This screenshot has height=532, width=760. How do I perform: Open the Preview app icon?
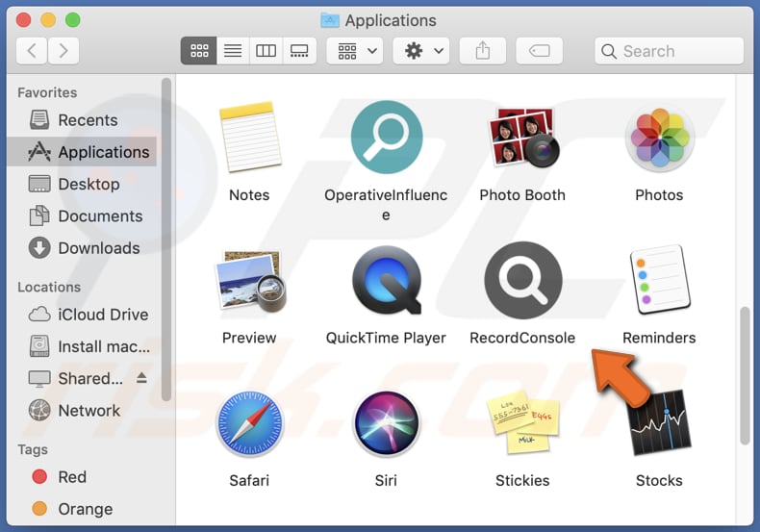pos(249,281)
